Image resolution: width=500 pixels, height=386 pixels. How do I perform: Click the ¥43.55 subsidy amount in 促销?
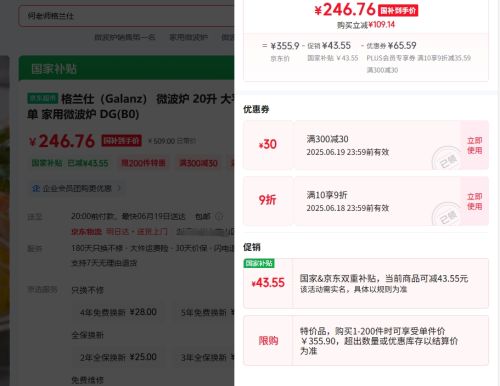coord(268,283)
